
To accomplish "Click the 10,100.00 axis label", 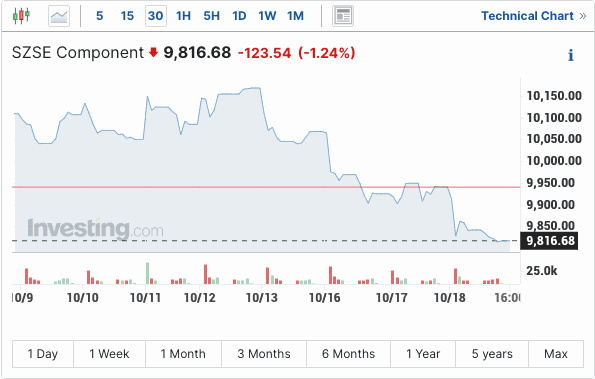I will pyautogui.click(x=554, y=118).
